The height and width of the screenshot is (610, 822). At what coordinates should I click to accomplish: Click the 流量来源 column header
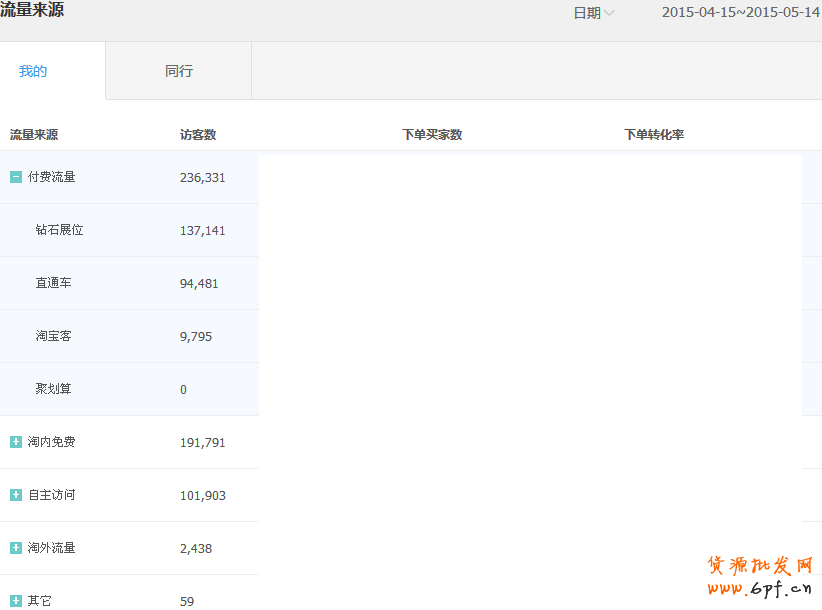pos(34,135)
